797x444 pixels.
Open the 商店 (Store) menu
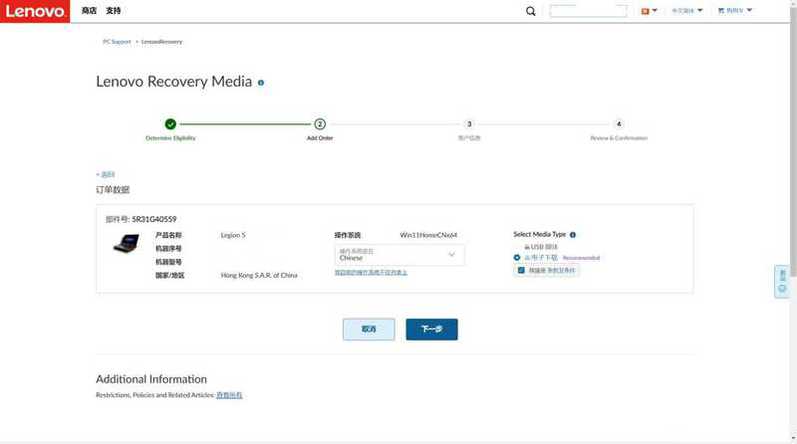pyautogui.click(x=89, y=11)
